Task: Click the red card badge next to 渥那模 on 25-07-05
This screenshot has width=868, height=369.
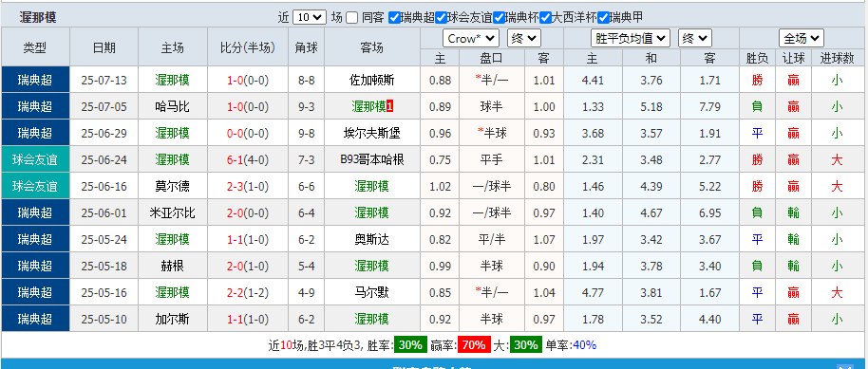Action: (389, 107)
